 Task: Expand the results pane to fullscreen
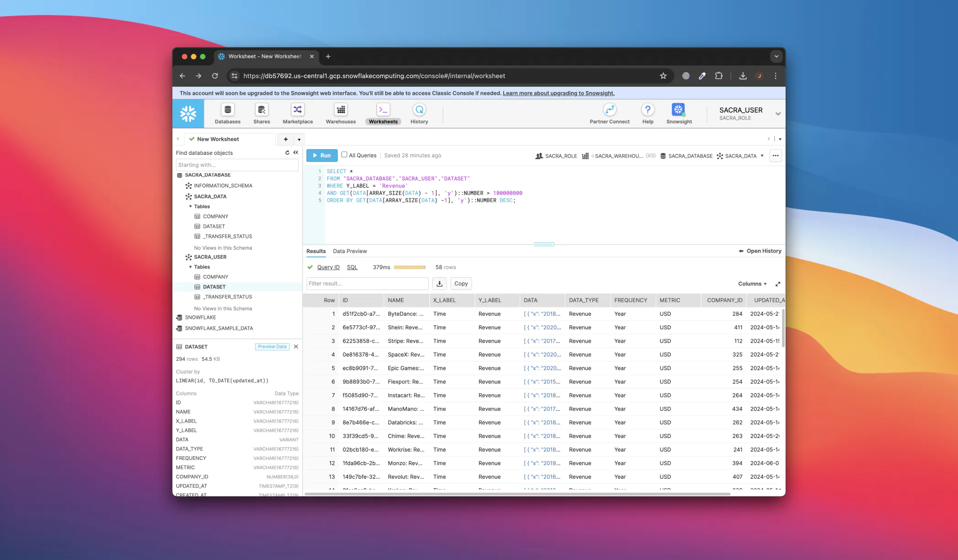pos(777,283)
